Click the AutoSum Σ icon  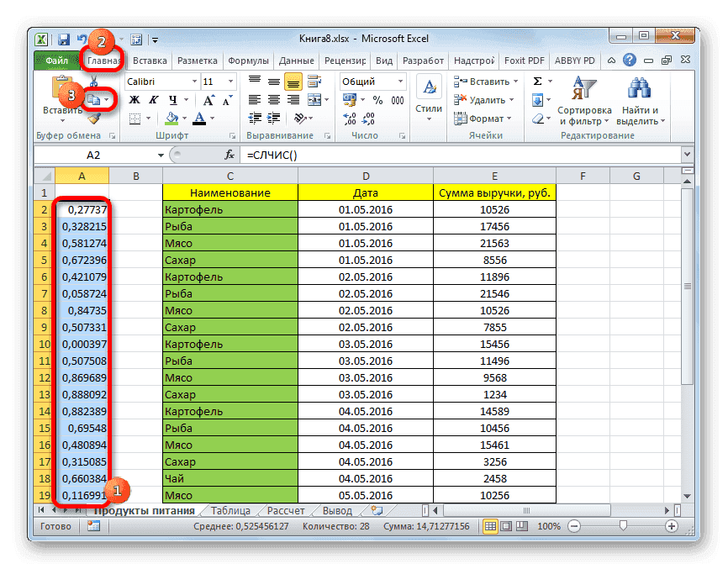(537, 82)
